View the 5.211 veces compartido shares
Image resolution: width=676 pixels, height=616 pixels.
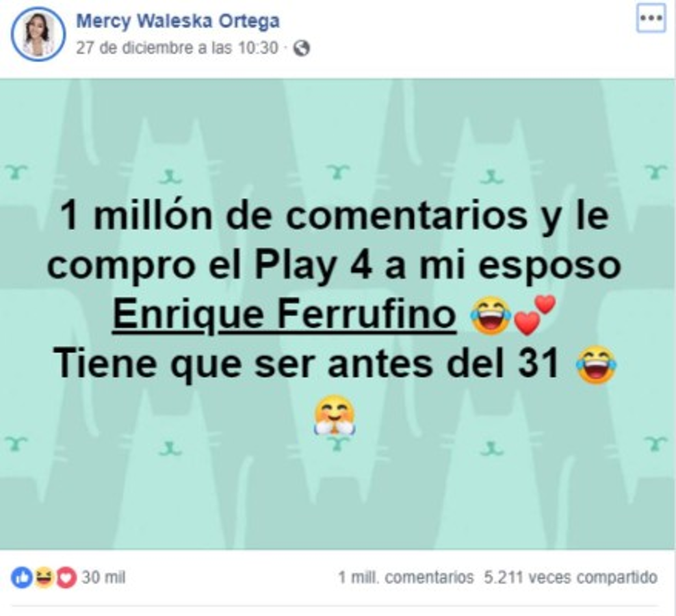pos(571,577)
